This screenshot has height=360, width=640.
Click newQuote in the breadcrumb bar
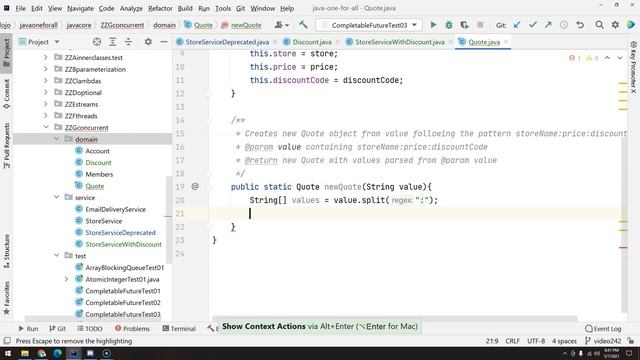tap(246, 25)
